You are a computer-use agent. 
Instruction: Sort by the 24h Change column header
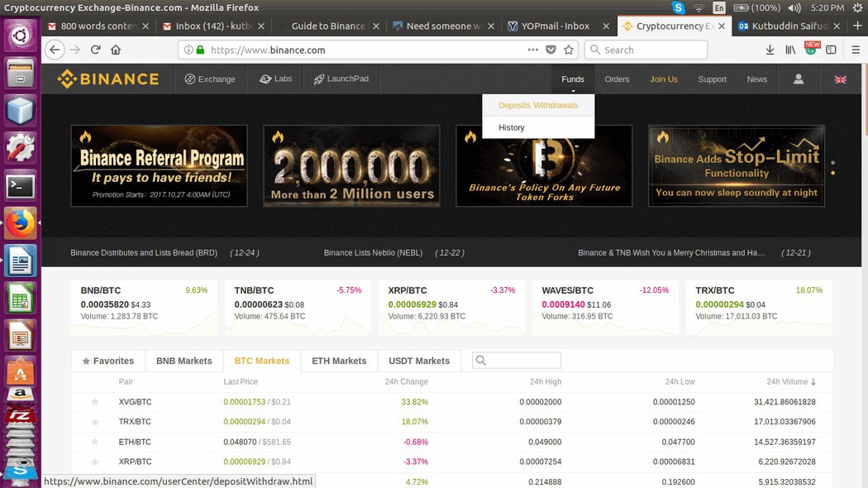(407, 381)
